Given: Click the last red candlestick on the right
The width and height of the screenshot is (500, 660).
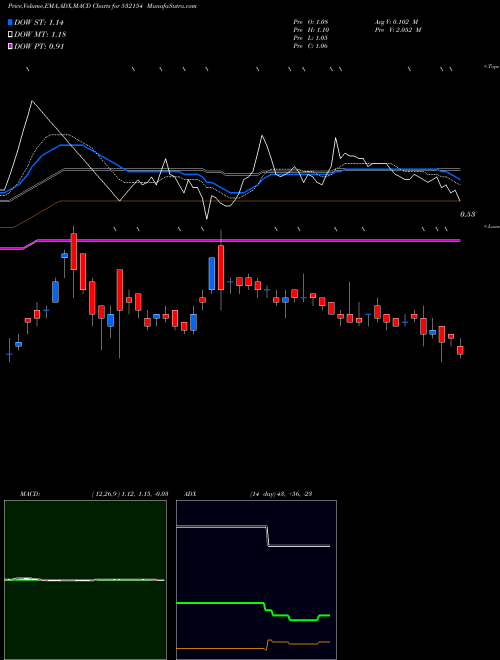Looking at the screenshot, I should [x=460, y=350].
